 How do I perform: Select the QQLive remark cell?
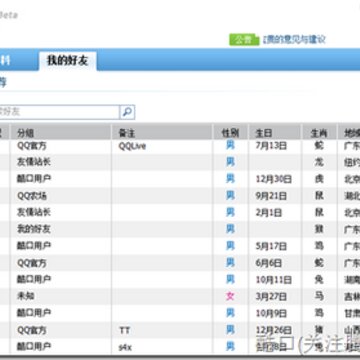coord(132,146)
